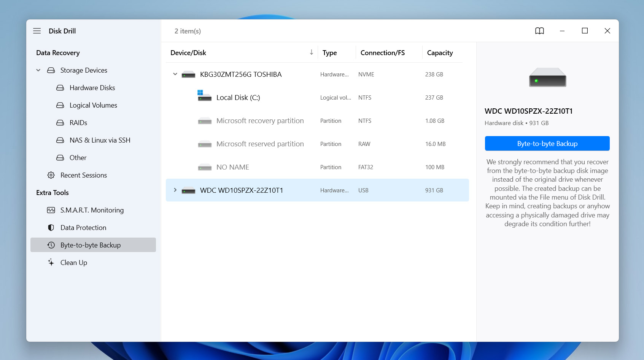The height and width of the screenshot is (360, 644).
Task: Click the NO NAME partition drive icon
Action: [205, 168]
